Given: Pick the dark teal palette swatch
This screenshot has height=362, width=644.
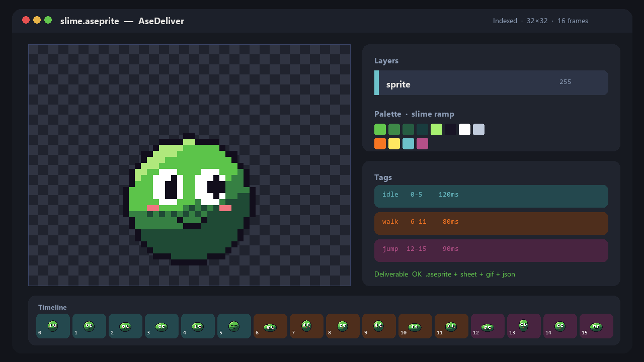Looking at the screenshot, I should pyautogui.click(x=422, y=130).
